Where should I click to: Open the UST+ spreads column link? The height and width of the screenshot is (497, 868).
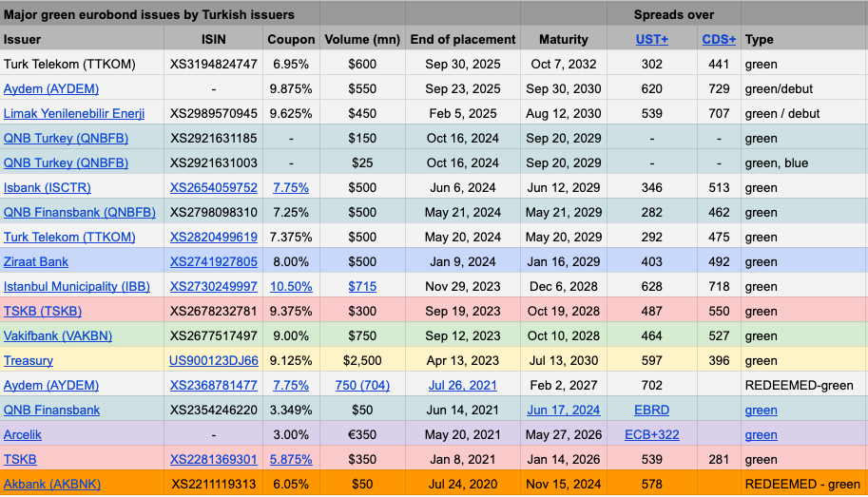click(652, 40)
